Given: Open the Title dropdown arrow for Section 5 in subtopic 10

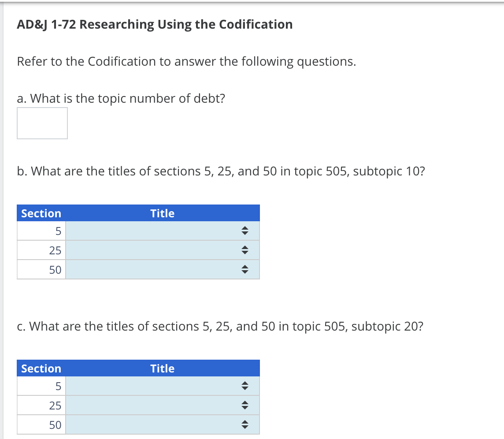Looking at the screenshot, I should (x=245, y=231).
